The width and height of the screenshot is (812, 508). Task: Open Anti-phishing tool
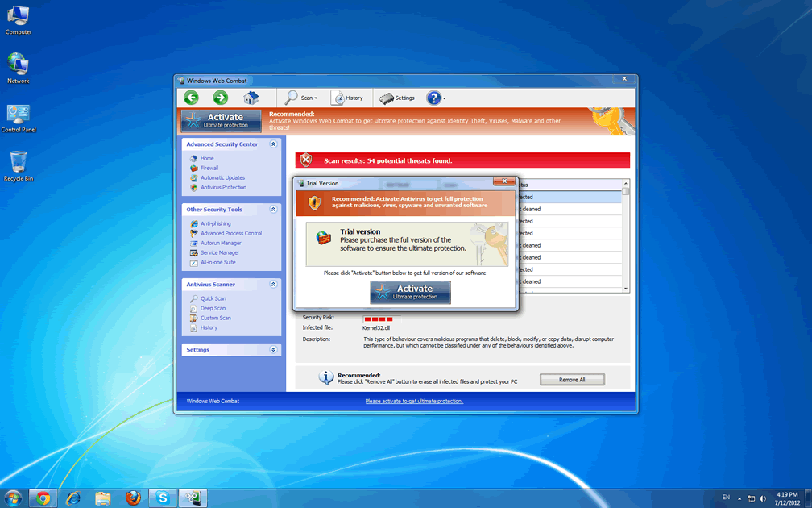click(215, 224)
